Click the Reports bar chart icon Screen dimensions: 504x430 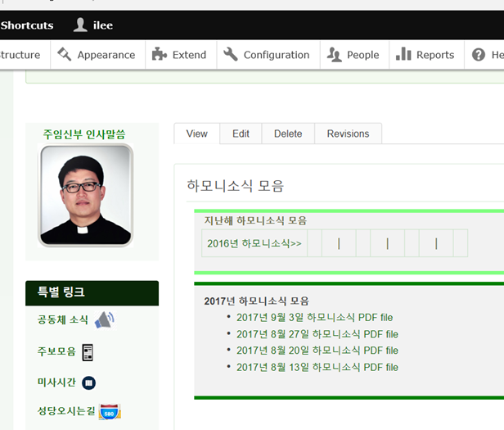[403, 55]
